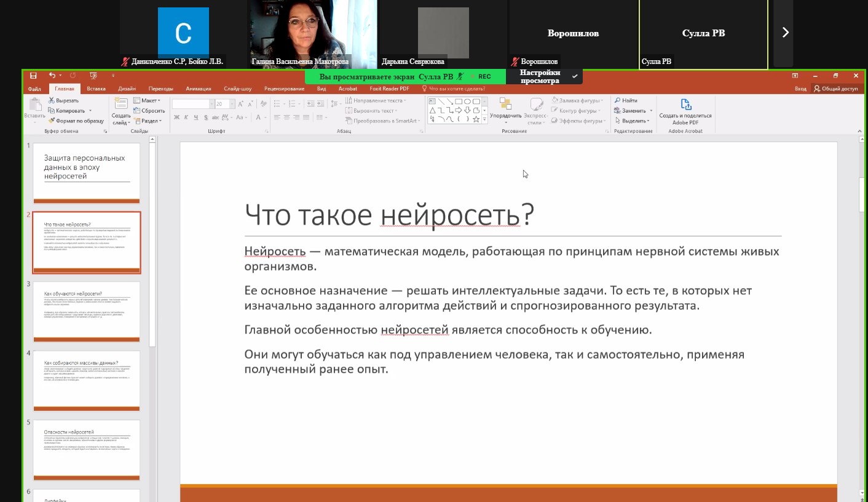
Task: Save the presentation using the floppy disk icon
Action: pyautogui.click(x=33, y=76)
